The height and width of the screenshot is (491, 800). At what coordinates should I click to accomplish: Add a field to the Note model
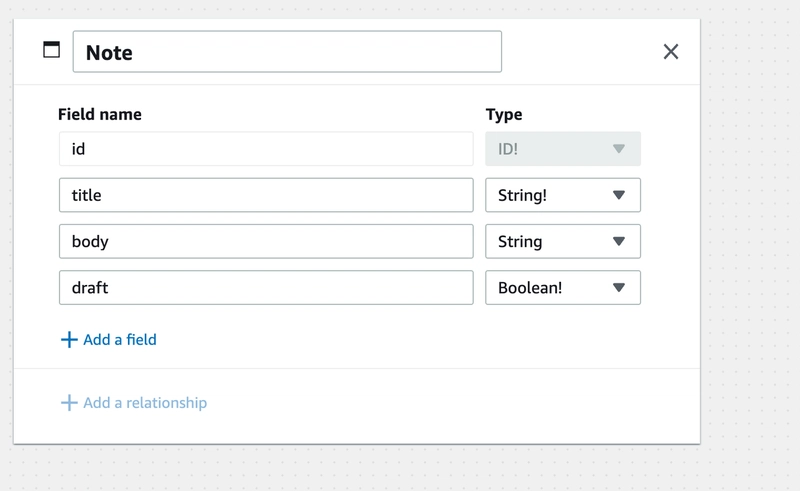109,339
